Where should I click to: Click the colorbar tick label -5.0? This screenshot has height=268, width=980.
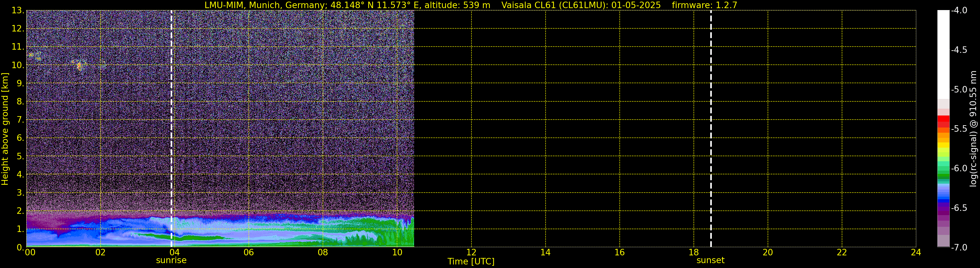[959, 90]
